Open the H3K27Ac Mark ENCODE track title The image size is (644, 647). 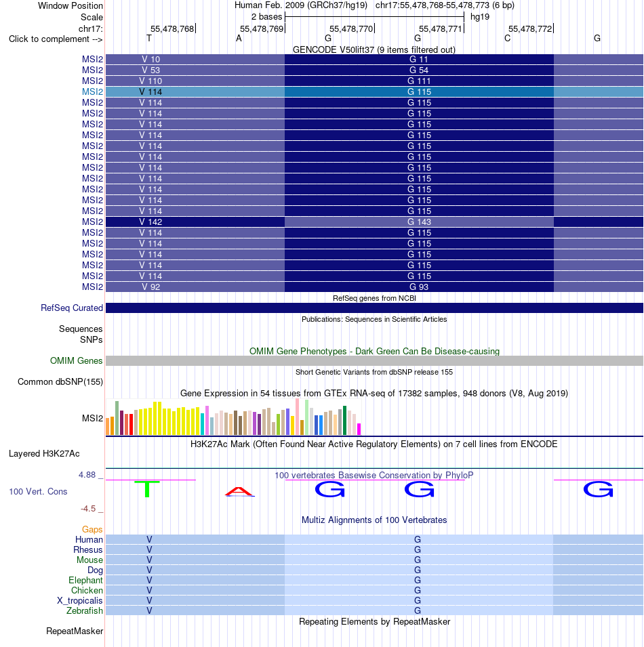(374, 444)
